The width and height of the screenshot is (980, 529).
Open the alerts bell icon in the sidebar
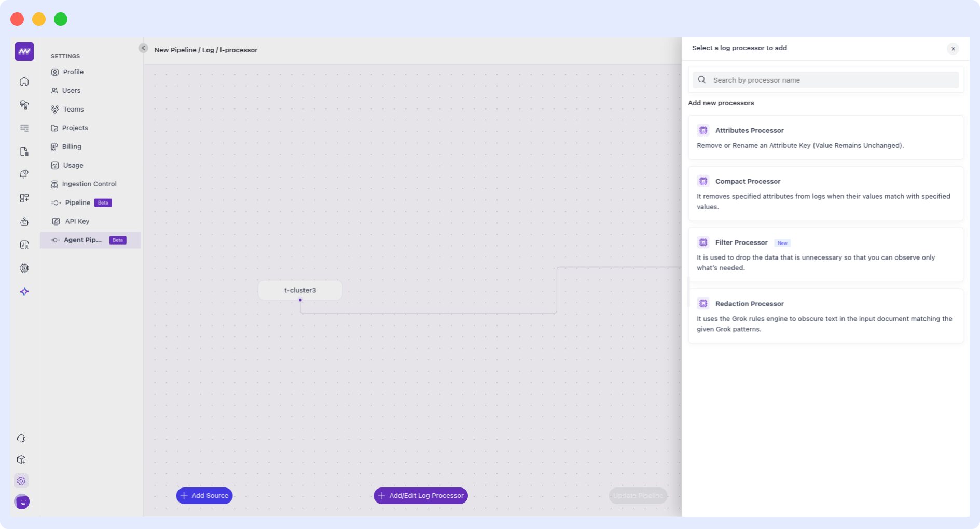24,174
